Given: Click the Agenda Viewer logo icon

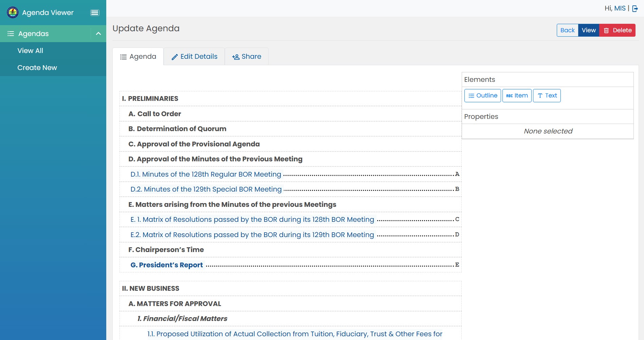Looking at the screenshot, I should click(13, 13).
